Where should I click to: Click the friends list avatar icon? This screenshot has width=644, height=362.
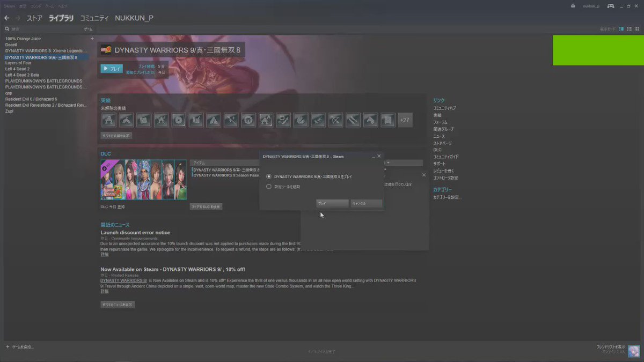634,350
